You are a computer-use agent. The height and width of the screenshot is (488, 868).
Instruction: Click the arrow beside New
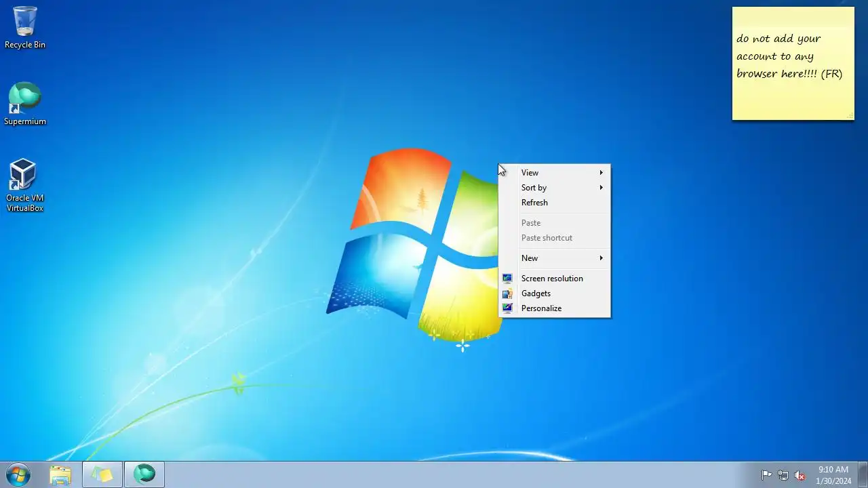pyautogui.click(x=601, y=258)
